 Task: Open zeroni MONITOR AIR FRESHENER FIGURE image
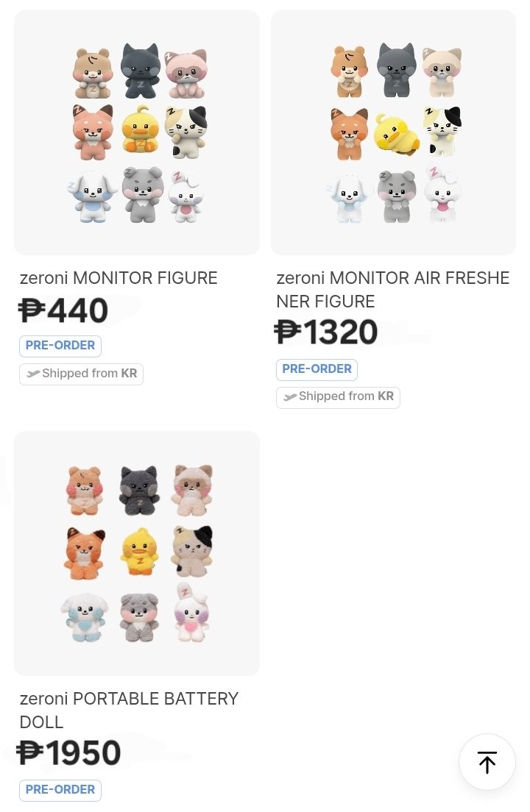(x=393, y=132)
